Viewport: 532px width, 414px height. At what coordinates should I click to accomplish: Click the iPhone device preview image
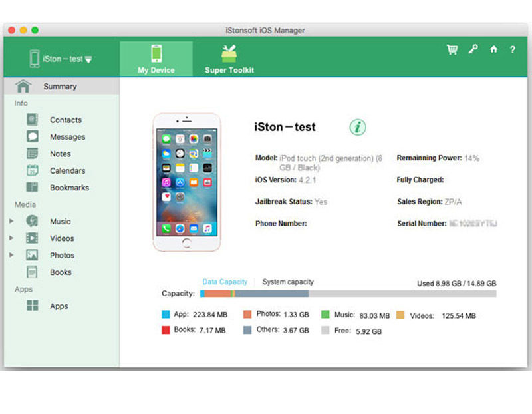[186, 182]
